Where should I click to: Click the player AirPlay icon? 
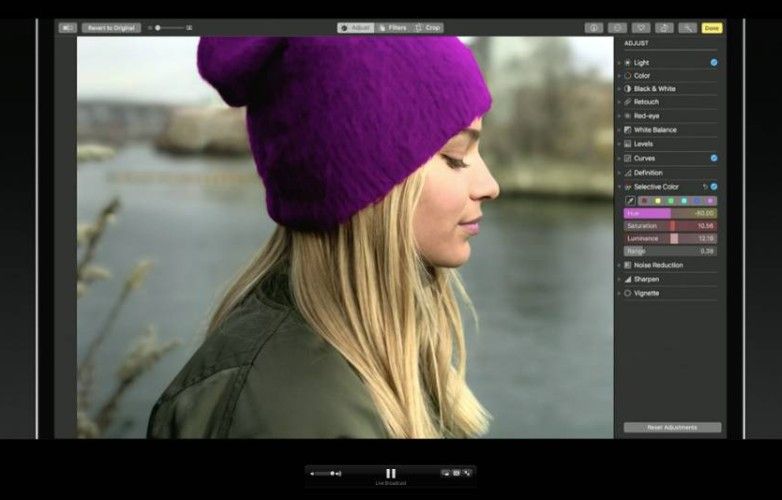coord(445,473)
